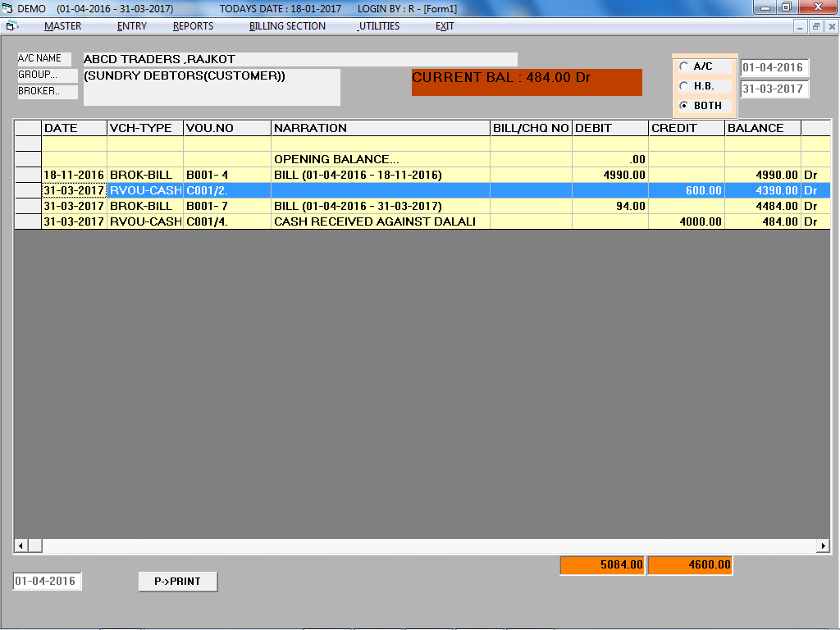
Task: Open the UTILITIES menu
Action: (x=377, y=25)
